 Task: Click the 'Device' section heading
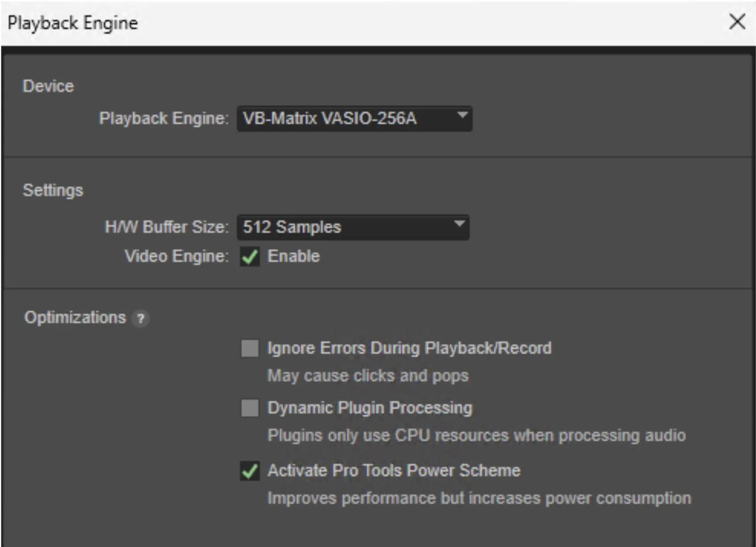click(x=48, y=86)
